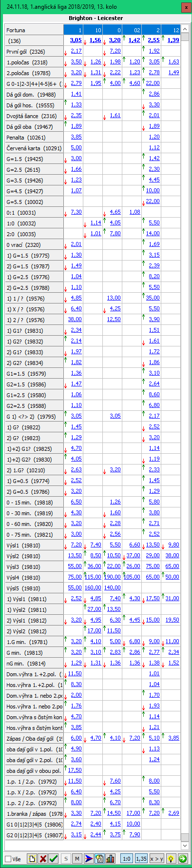Click odds 10,00 in G1 0|1|2|3|4|5 row
192x868 pixels.
(134, 824)
